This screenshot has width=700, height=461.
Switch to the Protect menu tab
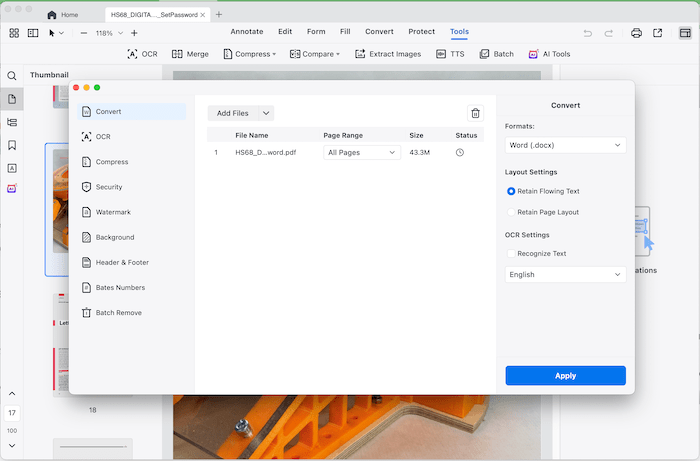(421, 32)
